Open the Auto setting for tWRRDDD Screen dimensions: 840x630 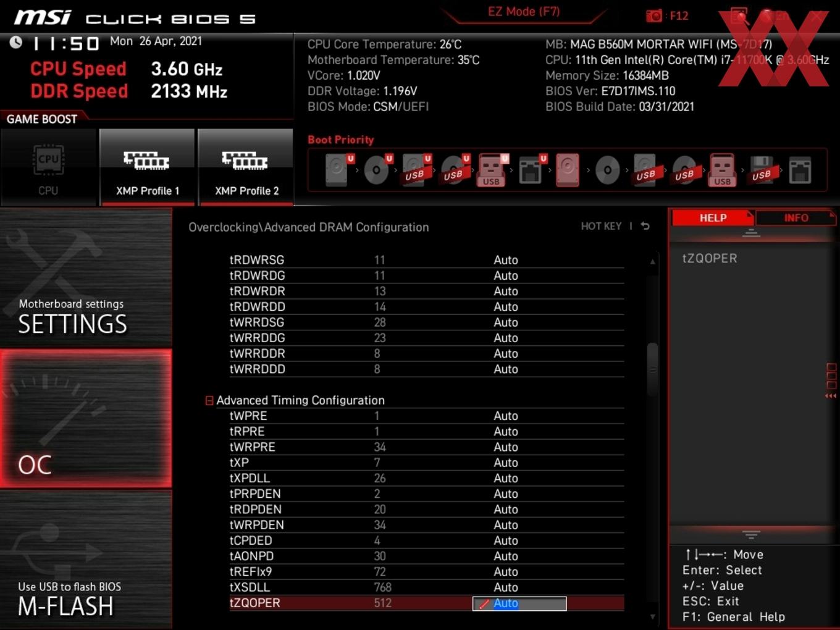pyautogui.click(x=506, y=369)
